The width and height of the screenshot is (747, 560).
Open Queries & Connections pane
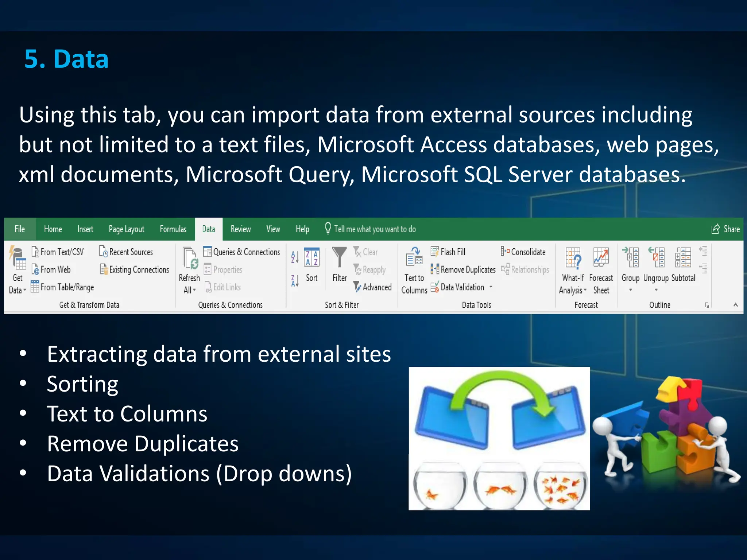(x=241, y=252)
